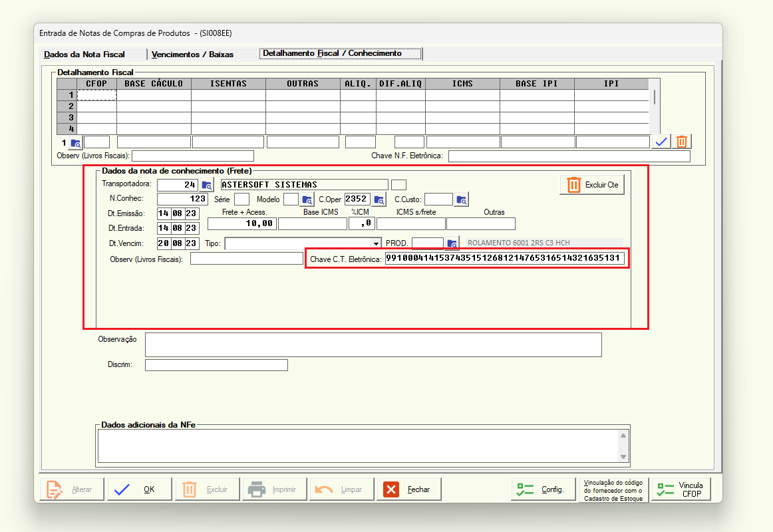Open the Config. button
This screenshot has width=773, height=532.
(x=543, y=489)
